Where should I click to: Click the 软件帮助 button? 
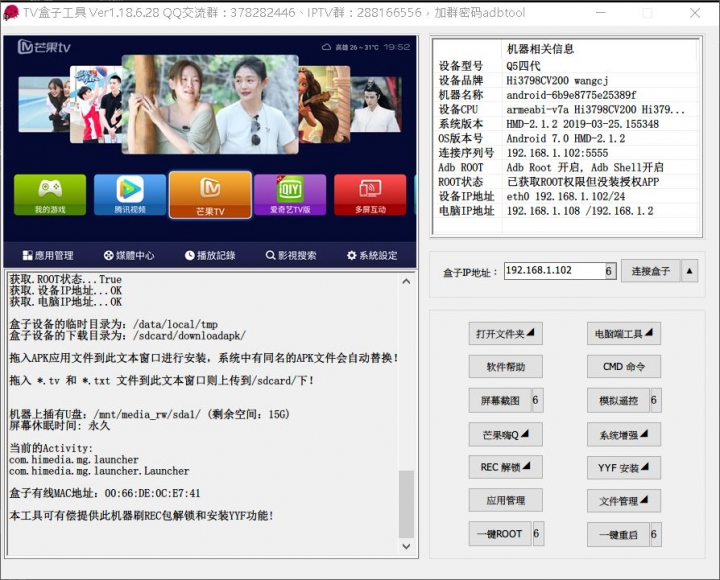(505, 366)
